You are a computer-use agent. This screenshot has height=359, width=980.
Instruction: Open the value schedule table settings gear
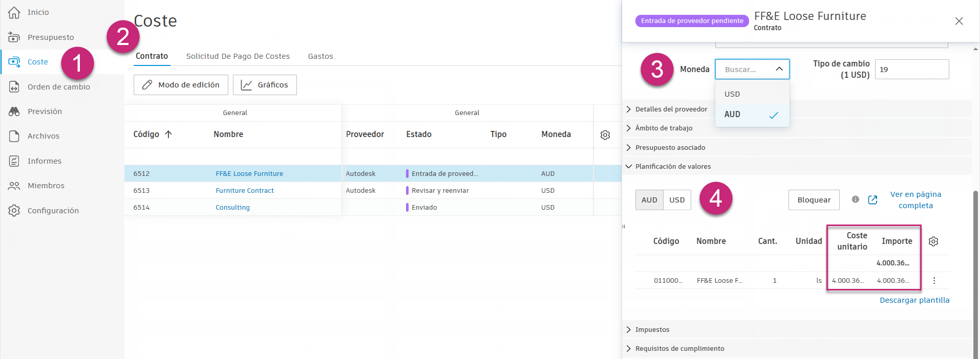point(933,241)
